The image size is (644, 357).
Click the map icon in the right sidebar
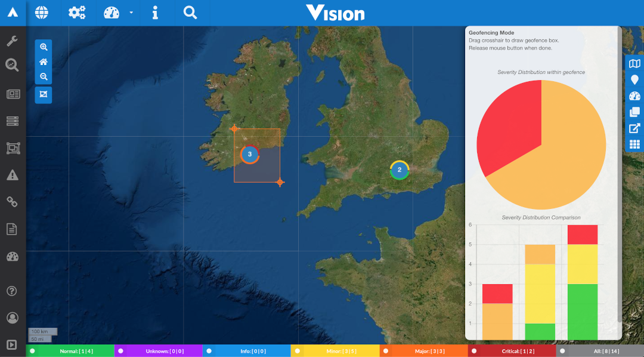tap(634, 63)
